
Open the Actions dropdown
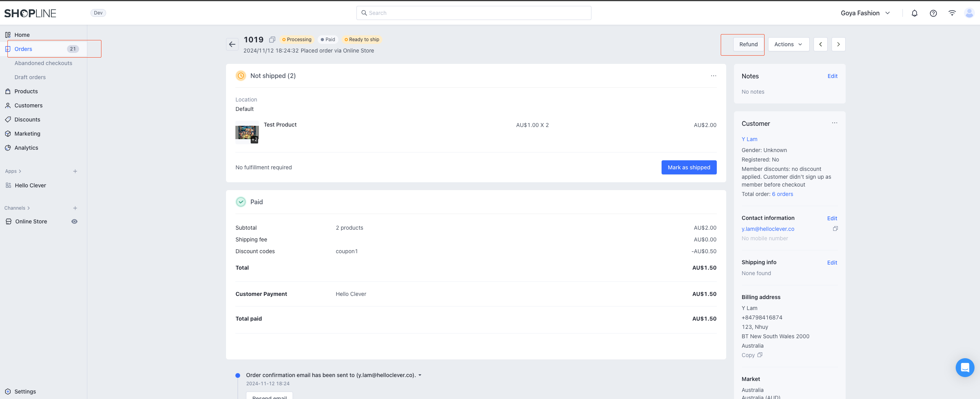(x=788, y=44)
